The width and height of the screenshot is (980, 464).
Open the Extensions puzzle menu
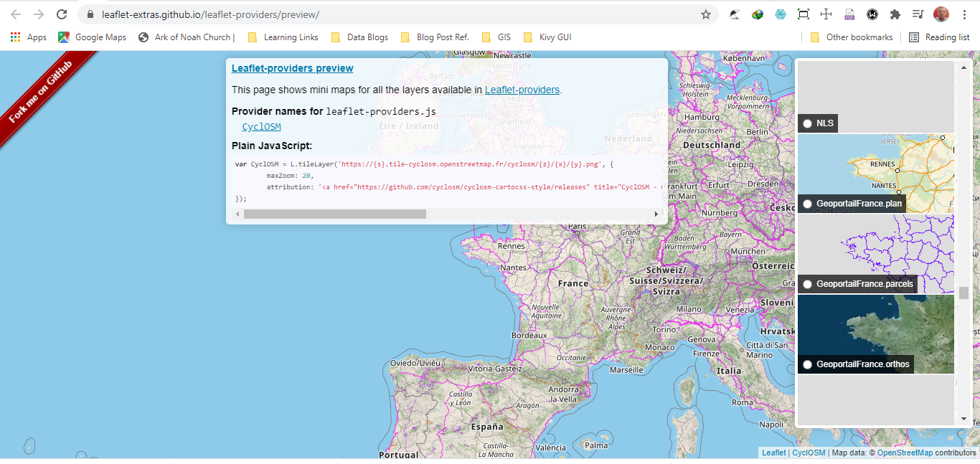click(895, 14)
